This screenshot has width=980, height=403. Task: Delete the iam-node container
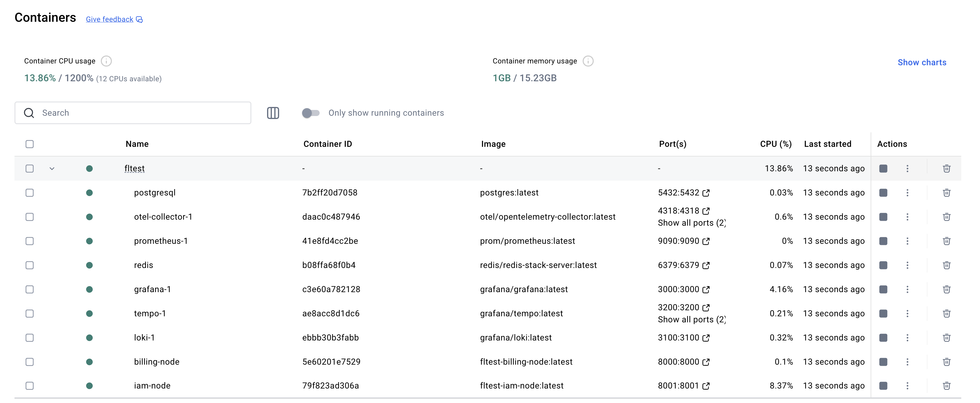[x=946, y=386]
